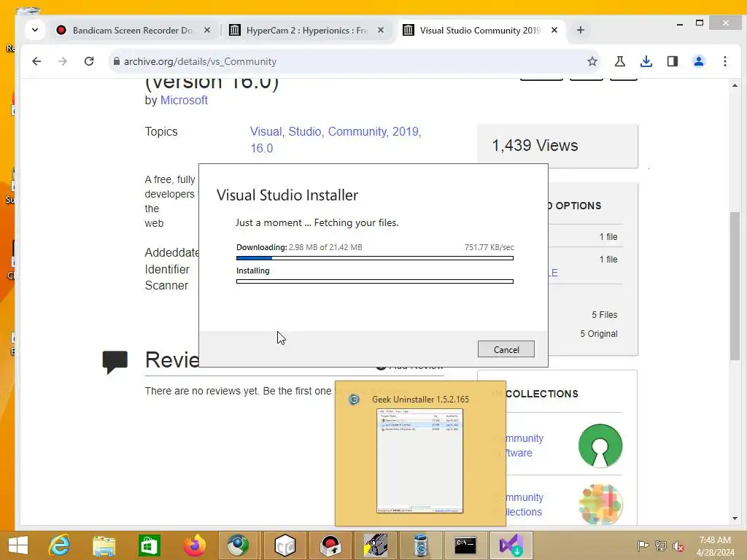Click the '5 Files' count text

[x=604, y=314]
